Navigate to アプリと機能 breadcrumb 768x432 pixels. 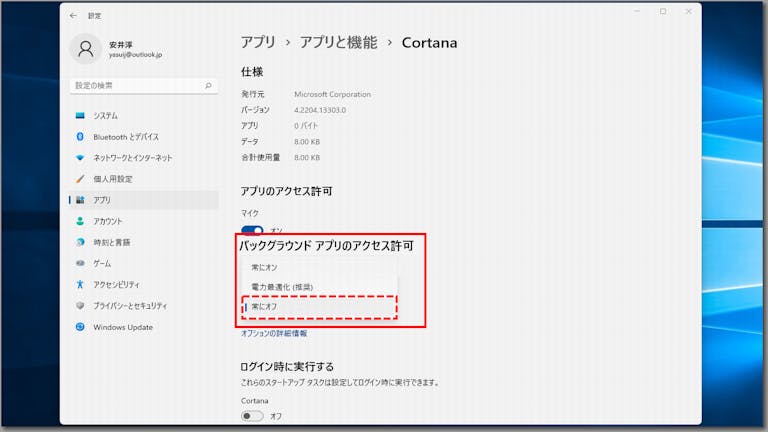click(338, 43)
